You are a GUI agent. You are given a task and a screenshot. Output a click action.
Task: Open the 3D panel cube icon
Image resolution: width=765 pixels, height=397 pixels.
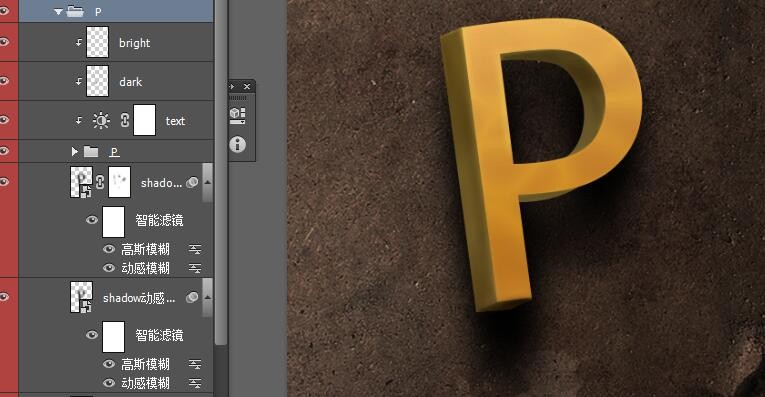[x=237, y=116]
